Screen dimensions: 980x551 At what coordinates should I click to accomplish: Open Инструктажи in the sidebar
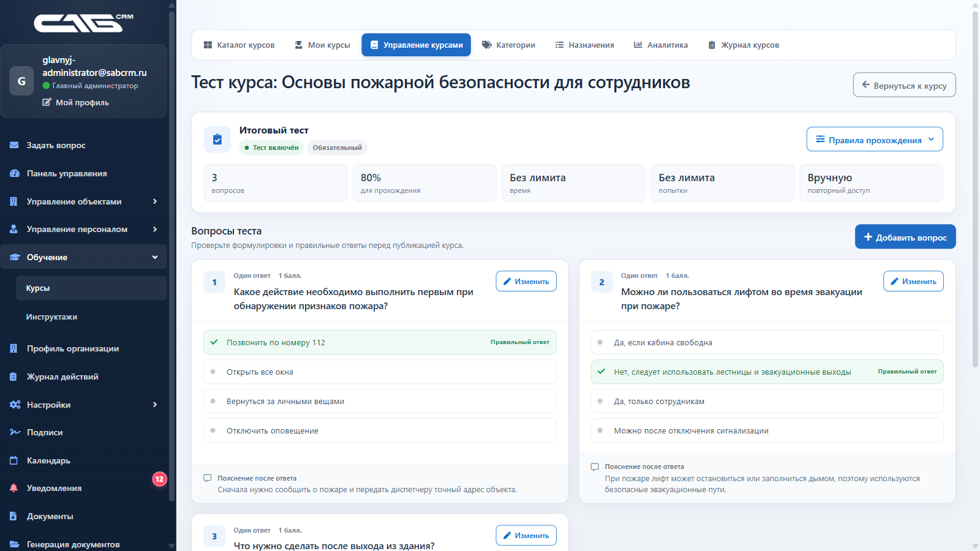tap(51, 317)
